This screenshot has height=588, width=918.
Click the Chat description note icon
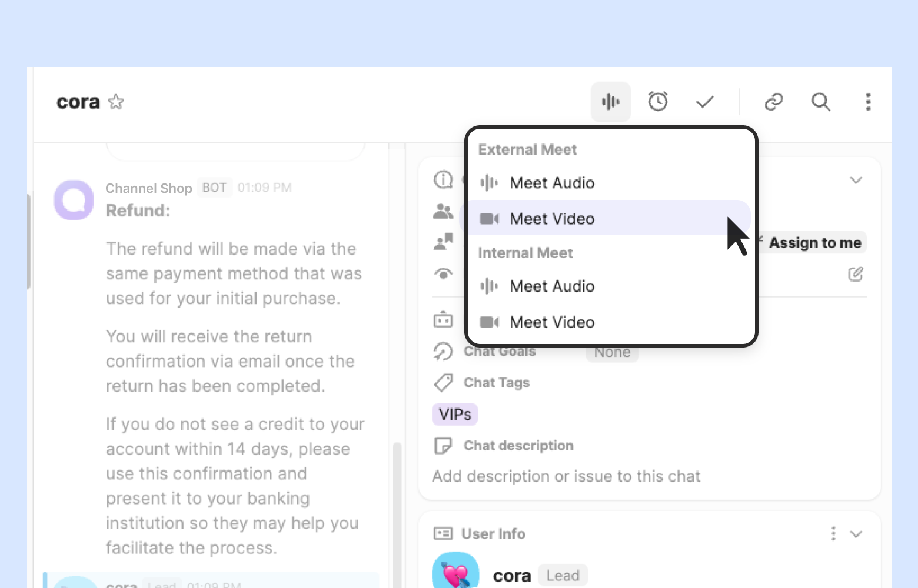tap(443, 446)
